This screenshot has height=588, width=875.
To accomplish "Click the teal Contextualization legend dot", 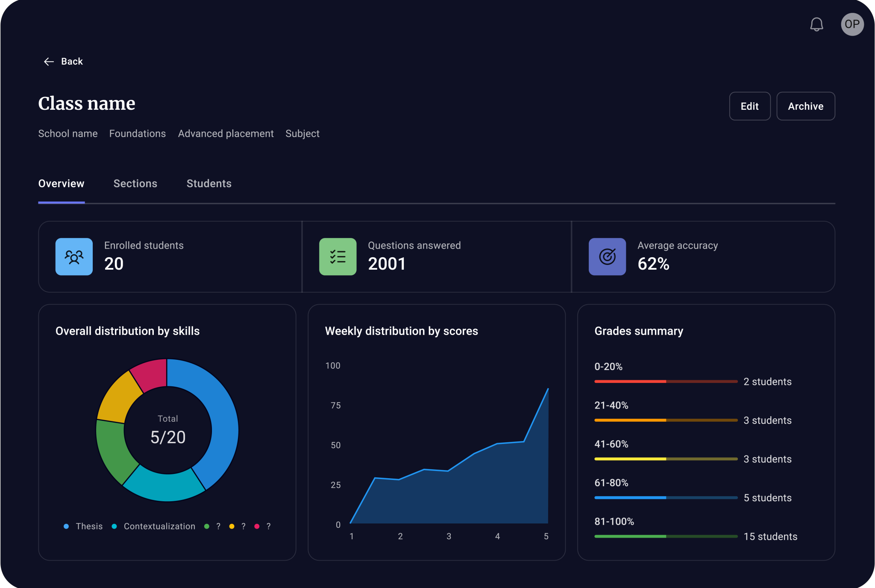I will click(x=114, y=526).
